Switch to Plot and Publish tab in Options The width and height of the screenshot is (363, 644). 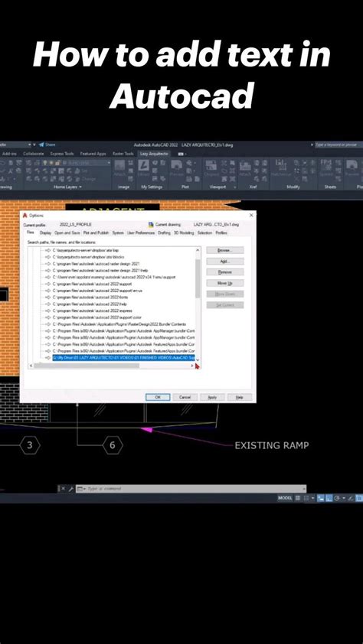coord(96,233)
